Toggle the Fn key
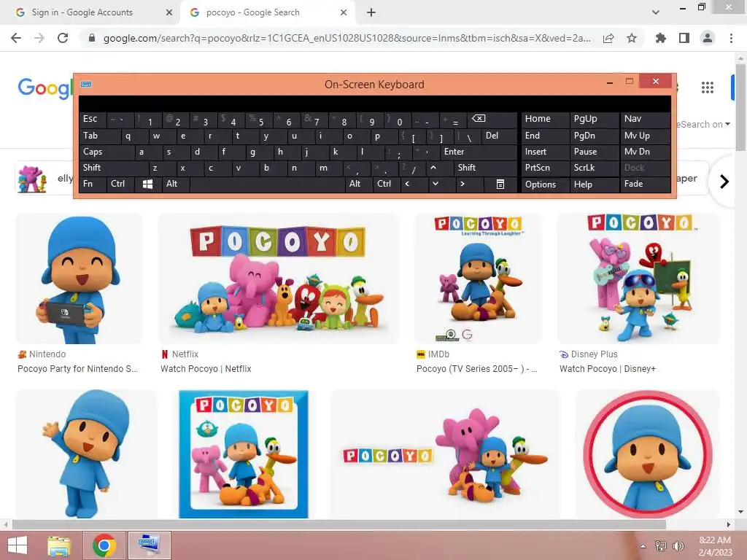Screen dimensions: 747x560 93,184
